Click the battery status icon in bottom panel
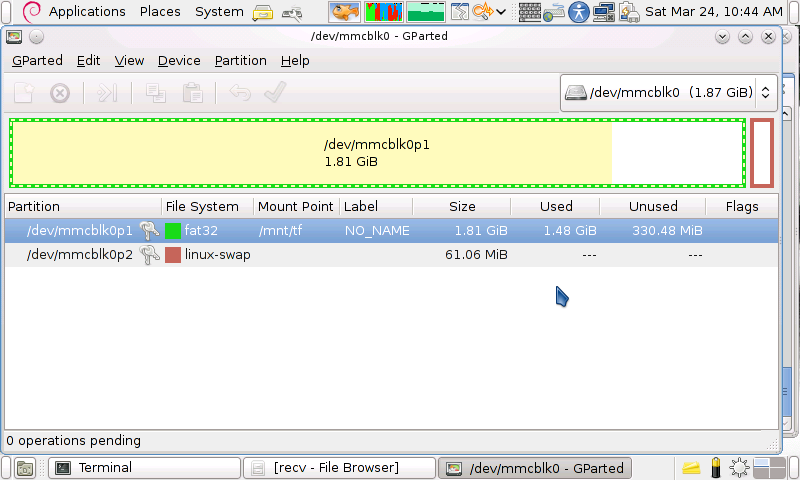The width and height of the screenshot is (800, 480). pyautogui.click(x=716, y=467)
